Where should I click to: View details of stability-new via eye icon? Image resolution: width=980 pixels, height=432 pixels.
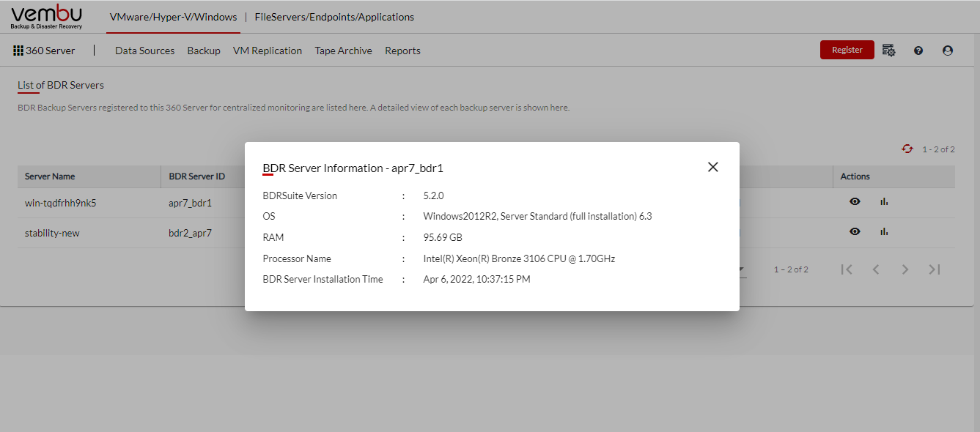(855, 231)
